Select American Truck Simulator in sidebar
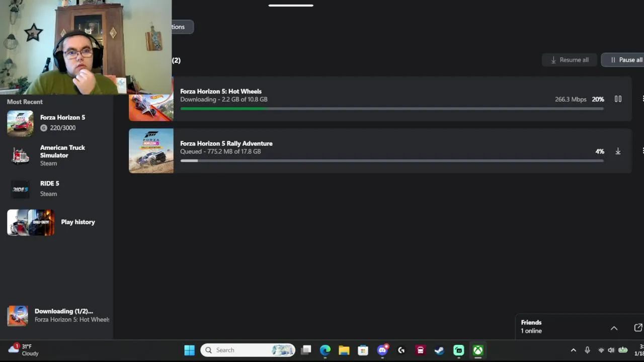Image resolution: width=644 pixels, height=362 pixels. point(56,155)
